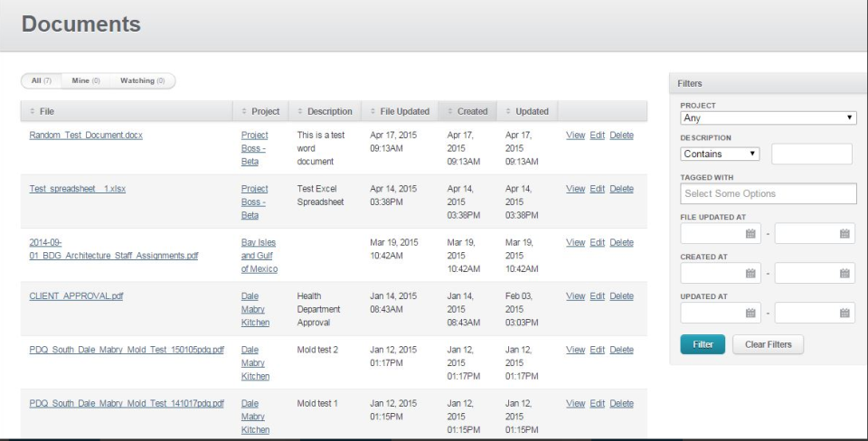Image resolution: width=868 pixels, height=441 pixels.
Task: Click the Tagged With options field
Action: point(769,193)
